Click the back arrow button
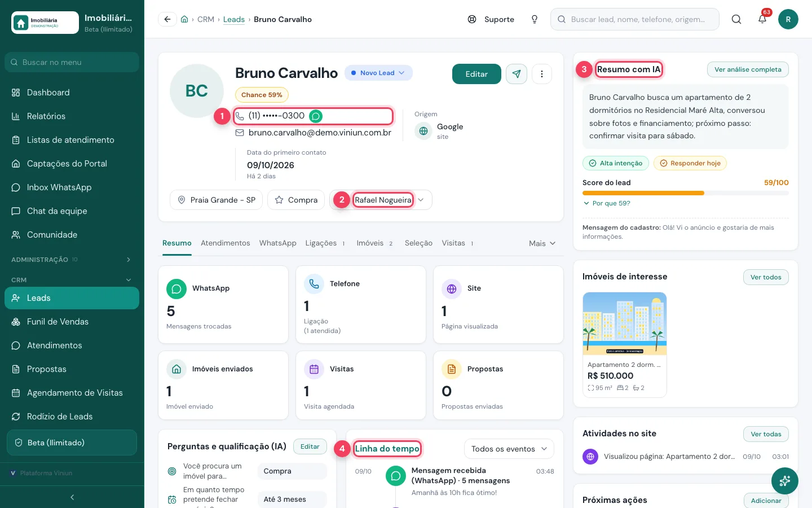This screenshot has height=508, width=812. click(167, 19)
